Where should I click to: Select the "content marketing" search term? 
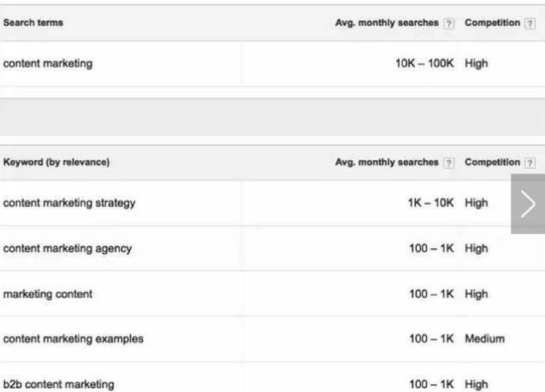point(48,64)
